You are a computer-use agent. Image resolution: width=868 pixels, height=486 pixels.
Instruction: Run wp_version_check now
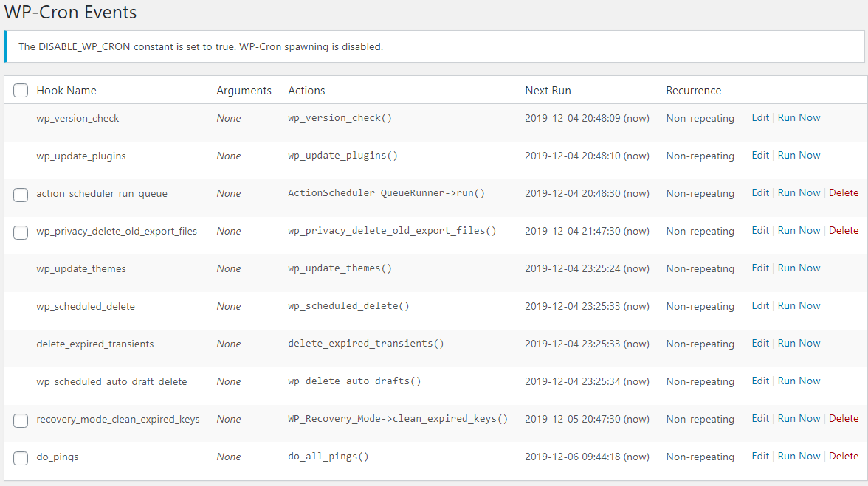coord(799,118)
